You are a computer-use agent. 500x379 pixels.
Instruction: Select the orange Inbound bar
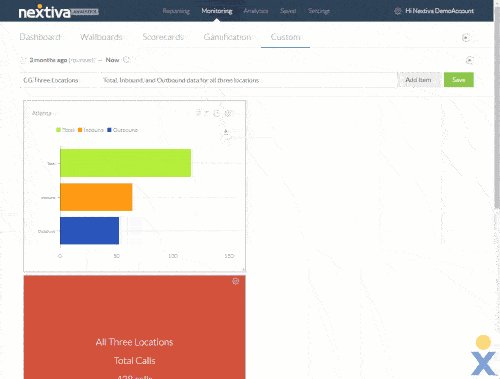[96, 197]
